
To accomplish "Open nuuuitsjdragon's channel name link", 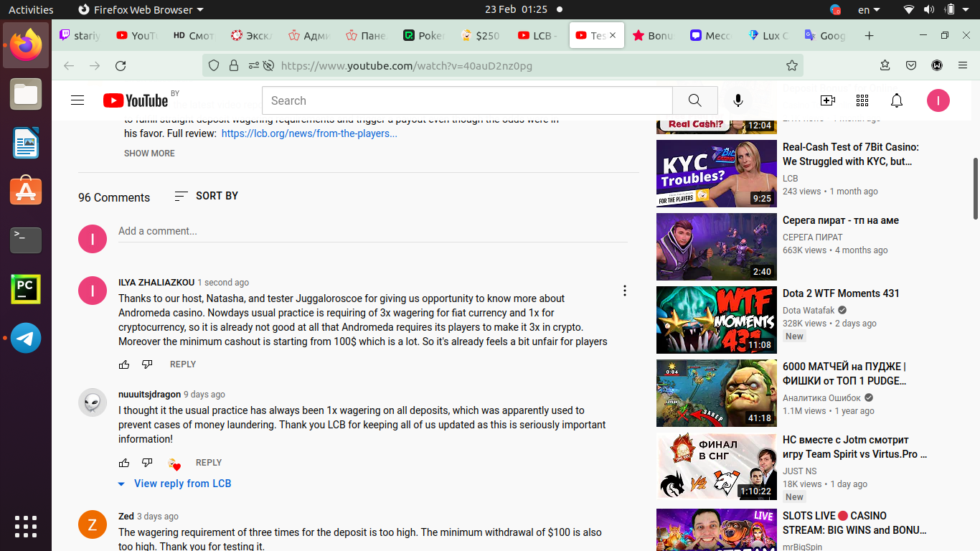I will [149, 395].
